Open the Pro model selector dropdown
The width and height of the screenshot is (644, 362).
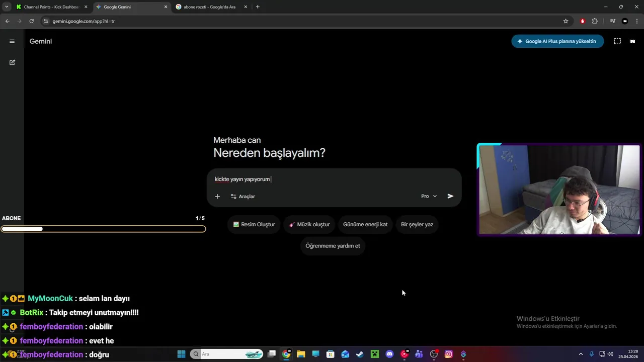(429, 196)
